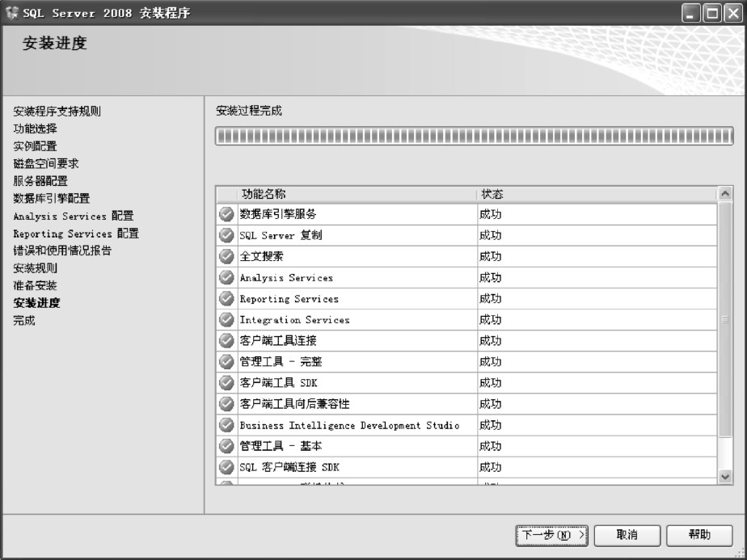Click success icon beside 客户端工具 SDK

tap(226, 383)
